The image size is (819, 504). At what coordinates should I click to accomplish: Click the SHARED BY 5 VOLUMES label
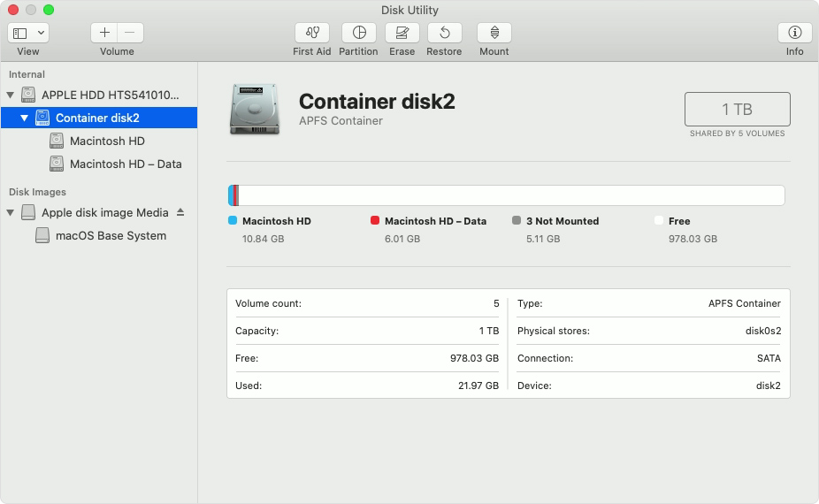tap(737, 134)
